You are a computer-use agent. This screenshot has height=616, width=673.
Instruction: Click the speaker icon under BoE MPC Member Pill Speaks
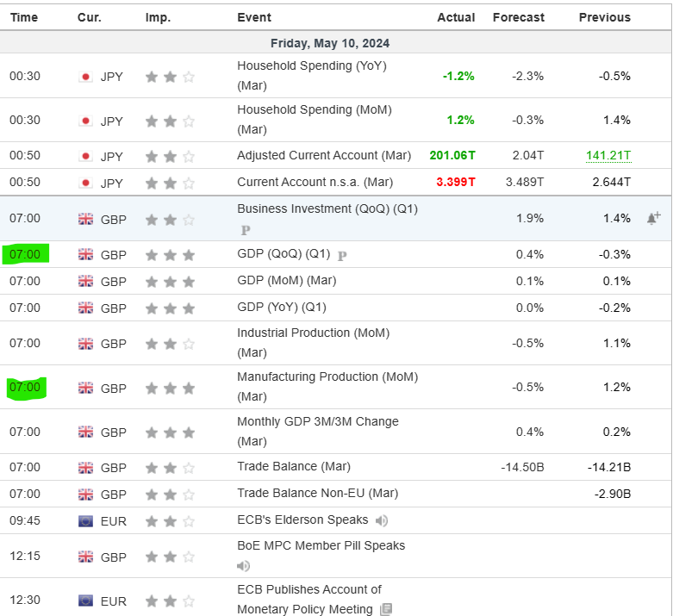[244, 566]
